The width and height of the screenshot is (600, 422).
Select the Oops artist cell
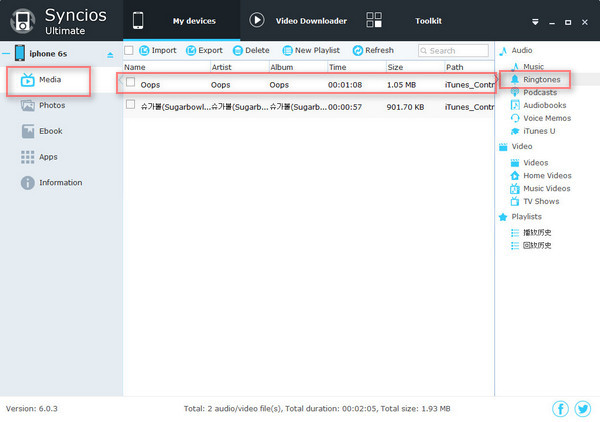point(220,85)
